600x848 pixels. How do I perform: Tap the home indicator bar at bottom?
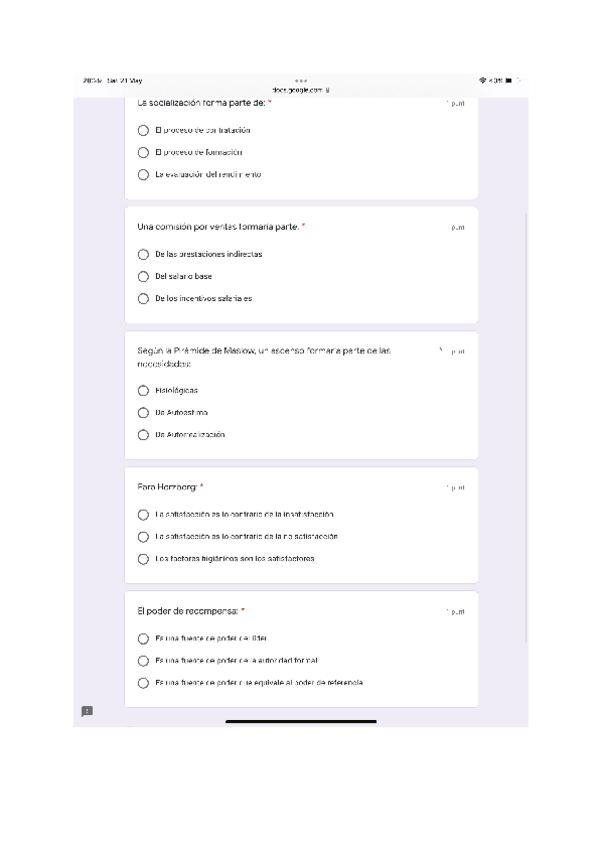coord(300,721)
